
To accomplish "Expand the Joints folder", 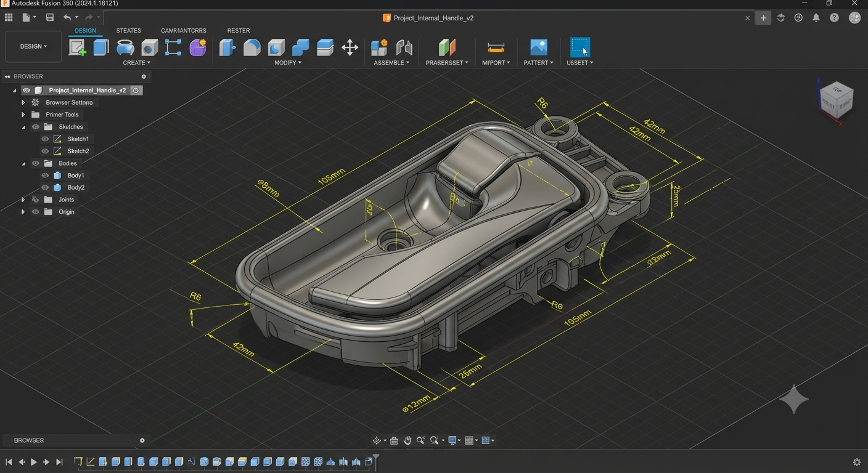I will [x=23, y=200].
